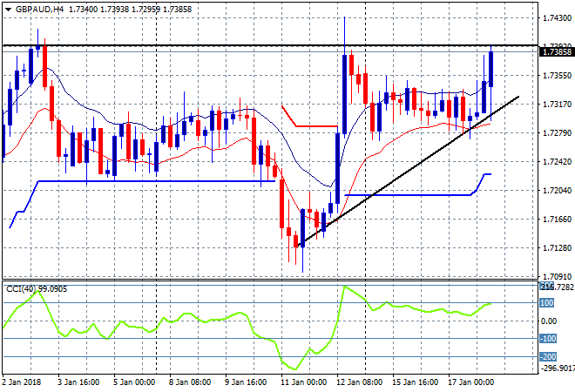Select the long blue horizontal support line

(x=158, y=181)
